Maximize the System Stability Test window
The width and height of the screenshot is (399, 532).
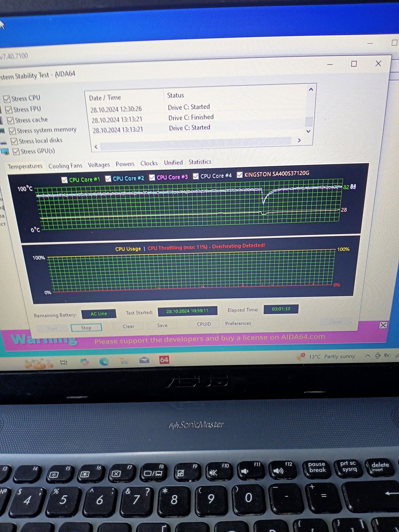tap(354, 64)
